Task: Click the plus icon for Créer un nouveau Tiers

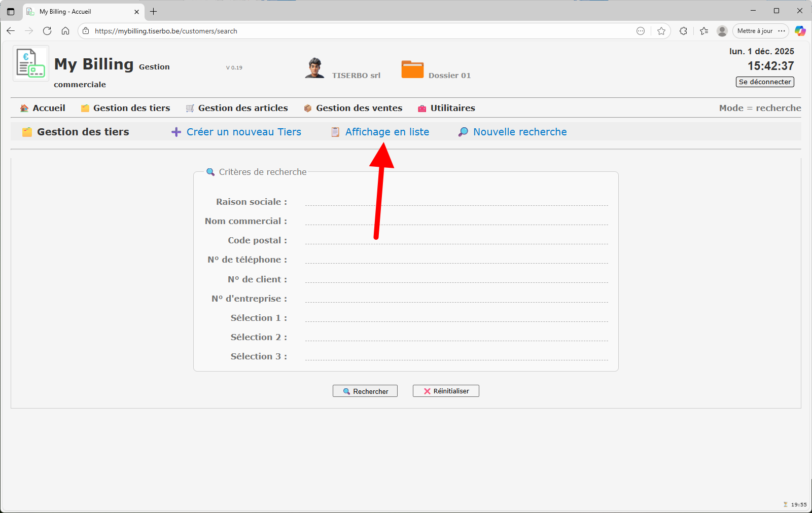Action: [176, 132]
